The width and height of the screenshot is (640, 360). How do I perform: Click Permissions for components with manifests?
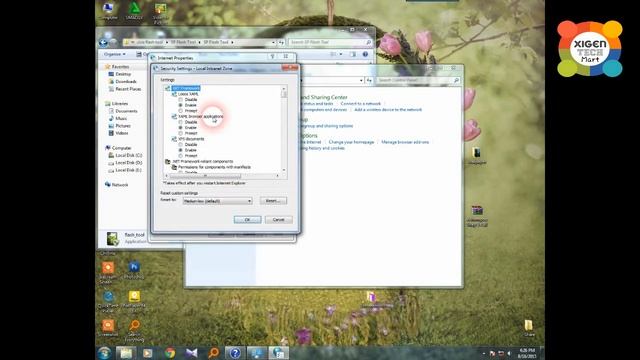(214, 167)
